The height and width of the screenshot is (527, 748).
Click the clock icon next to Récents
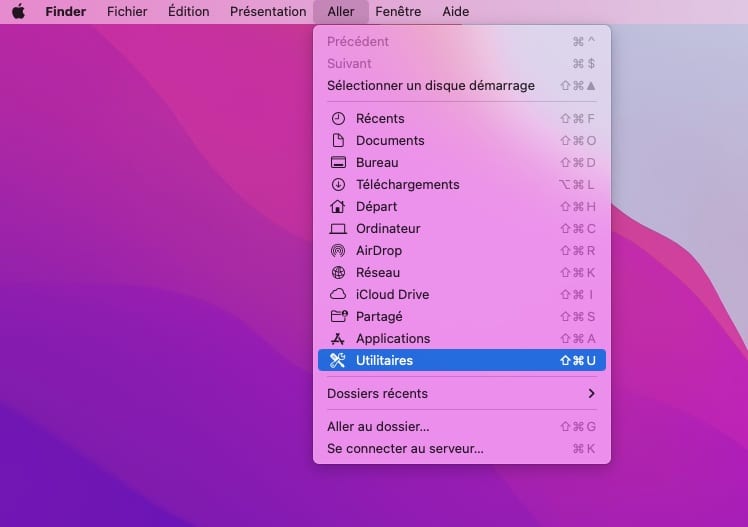tap(338, 118)
